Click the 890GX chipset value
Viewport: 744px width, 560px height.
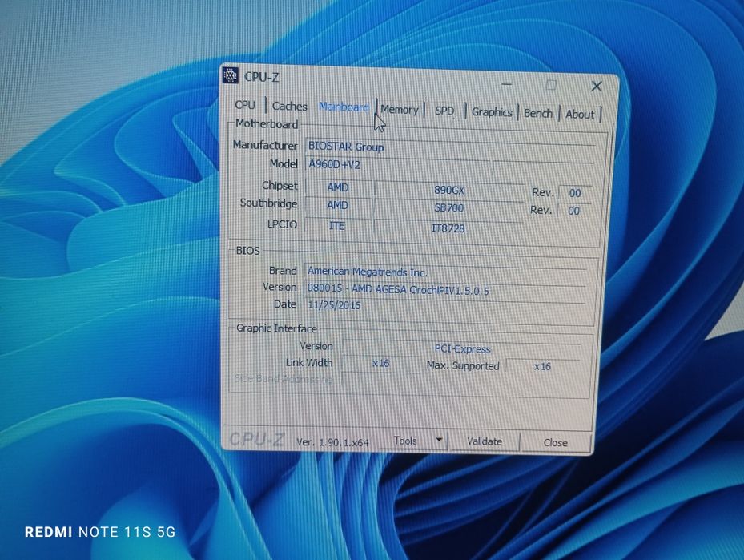pos(448,191)
